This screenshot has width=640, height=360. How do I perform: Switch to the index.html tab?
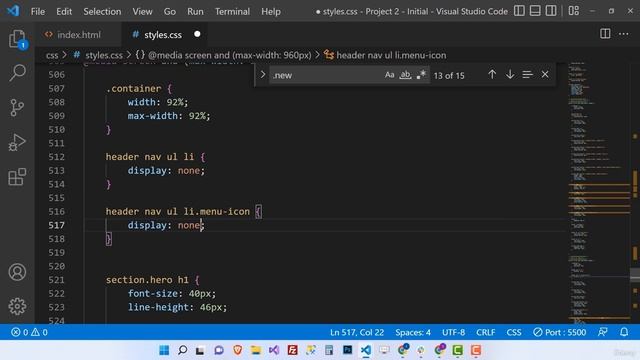pos(78,35)
